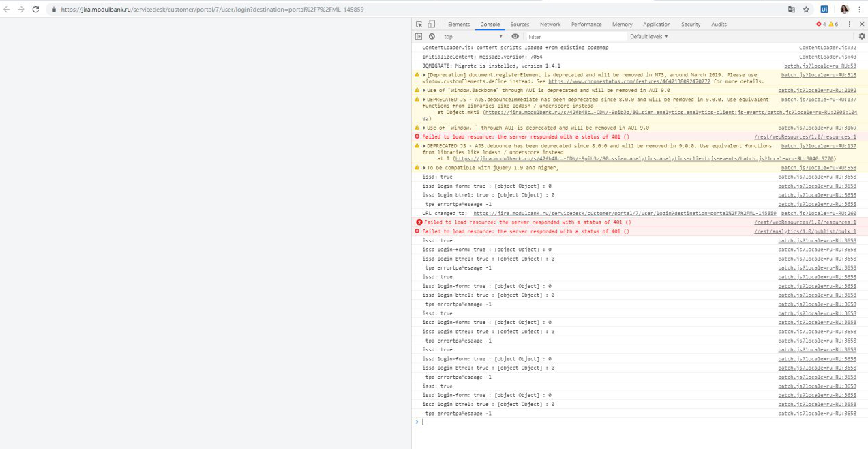Screen dimensions: 868x449
Task: Switch to the Security tab
Action: (x=691, y=24)
